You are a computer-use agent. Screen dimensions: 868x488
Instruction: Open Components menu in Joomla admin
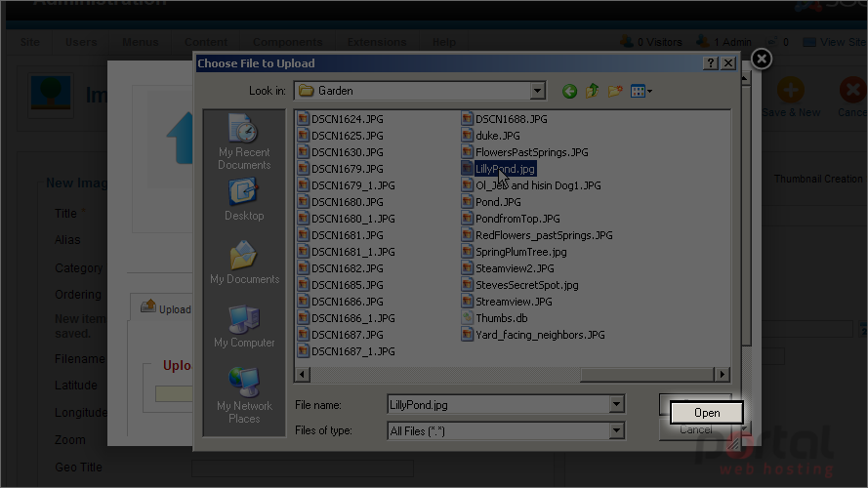coord(287,42)
